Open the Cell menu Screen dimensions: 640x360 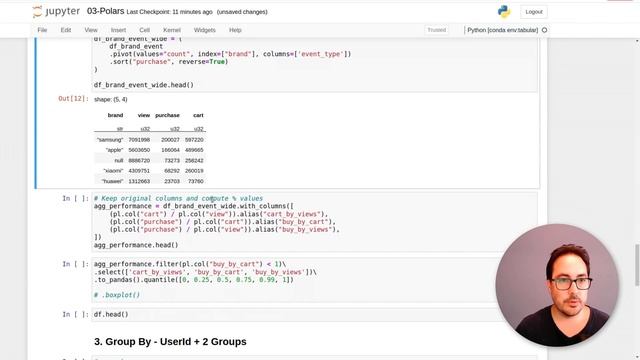pyautogui.click(x=144, y=30)
